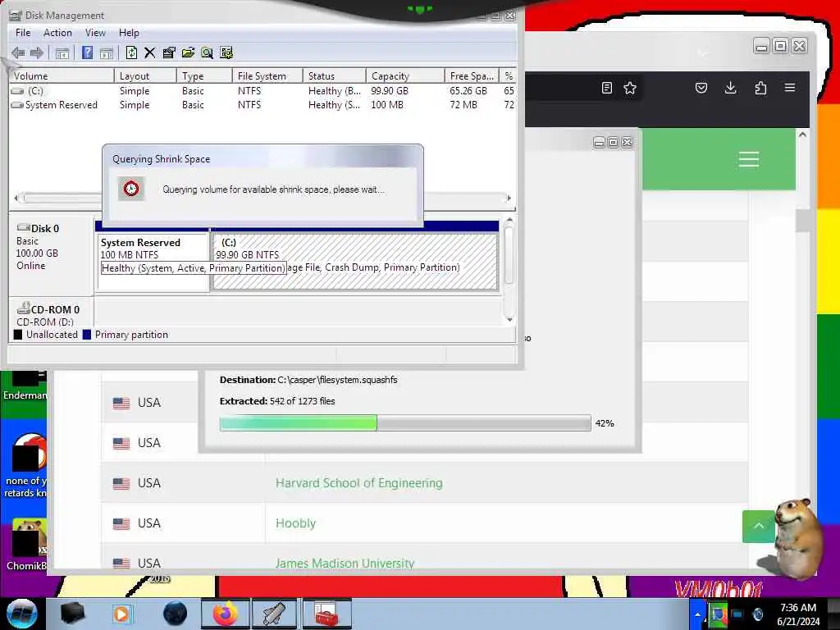Click the Show/Hide Action Pane toolbar icon

pos(106,52)
